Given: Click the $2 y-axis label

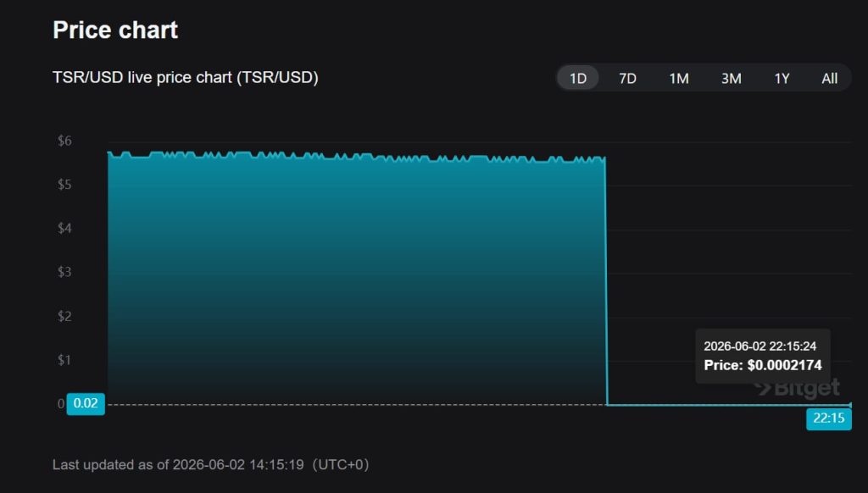Looking at the screenshot, I should [x=64, y=317].
